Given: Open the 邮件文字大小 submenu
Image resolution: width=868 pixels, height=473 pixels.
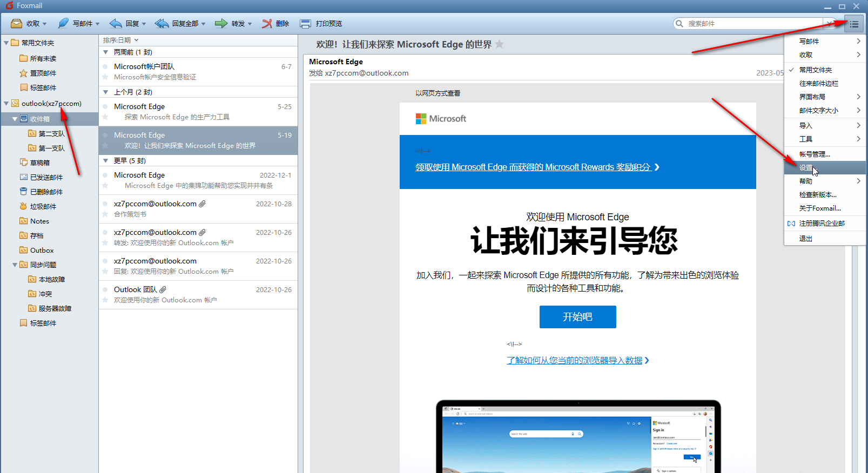Looking at the screenshot, I should [825, 110].
